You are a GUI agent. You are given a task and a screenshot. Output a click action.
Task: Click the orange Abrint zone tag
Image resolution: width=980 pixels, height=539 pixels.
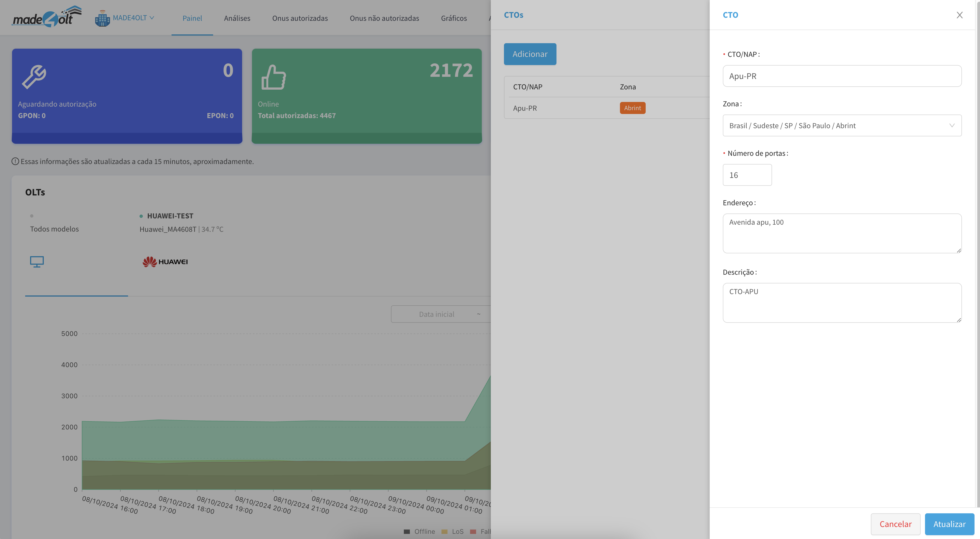click(x=632, y=108)
